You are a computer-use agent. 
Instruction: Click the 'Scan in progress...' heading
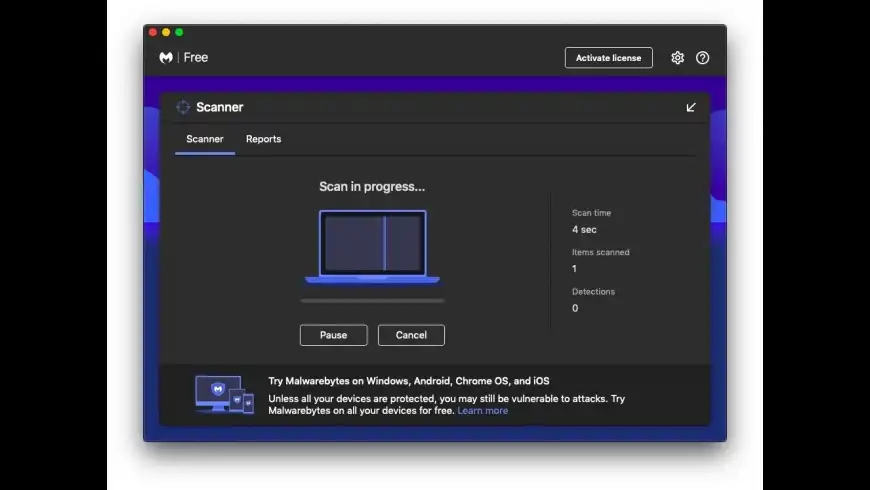click(372, 186)
